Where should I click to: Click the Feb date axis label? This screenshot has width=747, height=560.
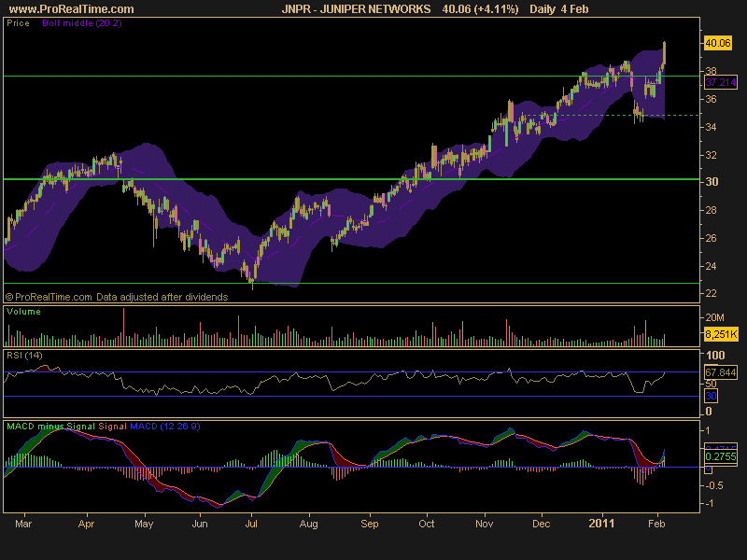656,524
